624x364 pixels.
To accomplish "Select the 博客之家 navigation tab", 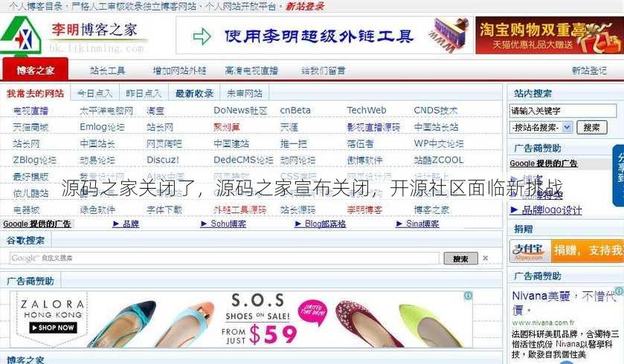I will point(36,70).
